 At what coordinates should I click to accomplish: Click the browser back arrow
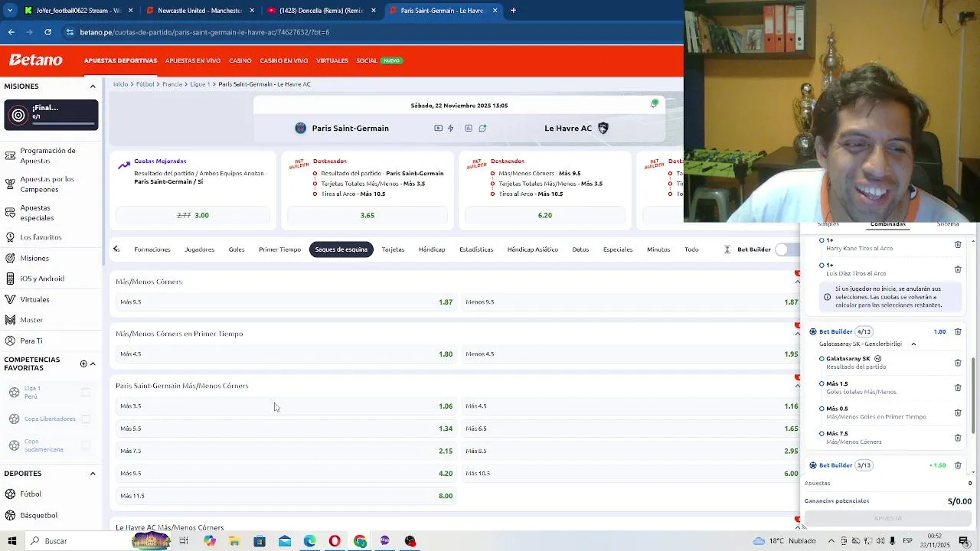[x=11, y=32]
